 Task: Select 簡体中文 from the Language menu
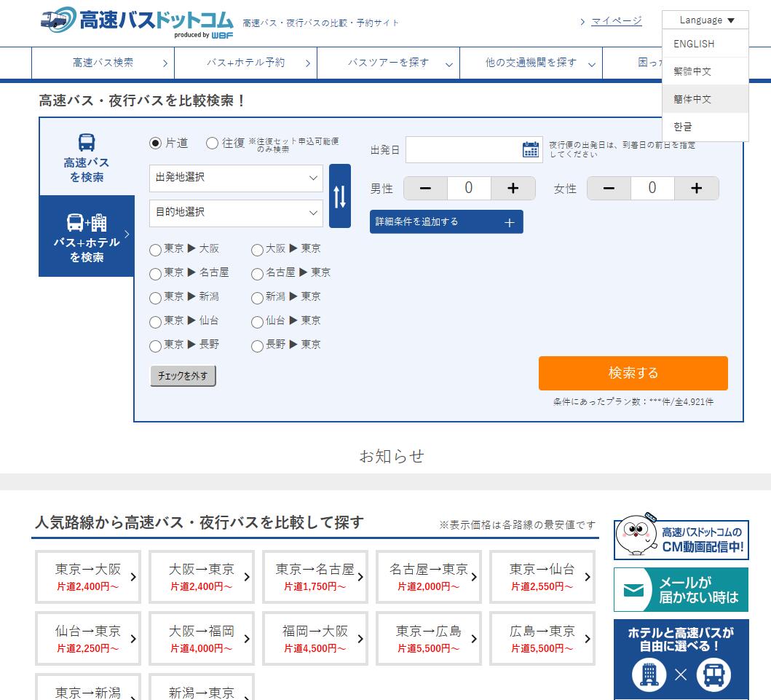pos(692,99)
